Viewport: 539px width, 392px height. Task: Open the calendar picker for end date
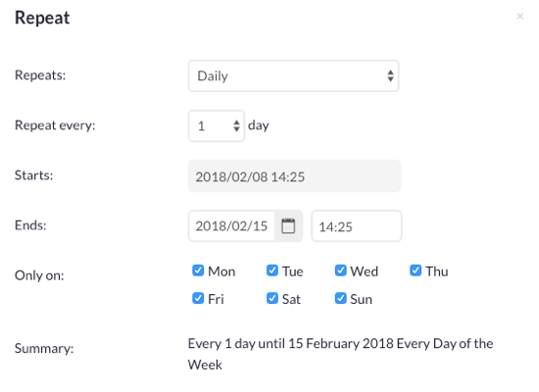tap(288, 226)
